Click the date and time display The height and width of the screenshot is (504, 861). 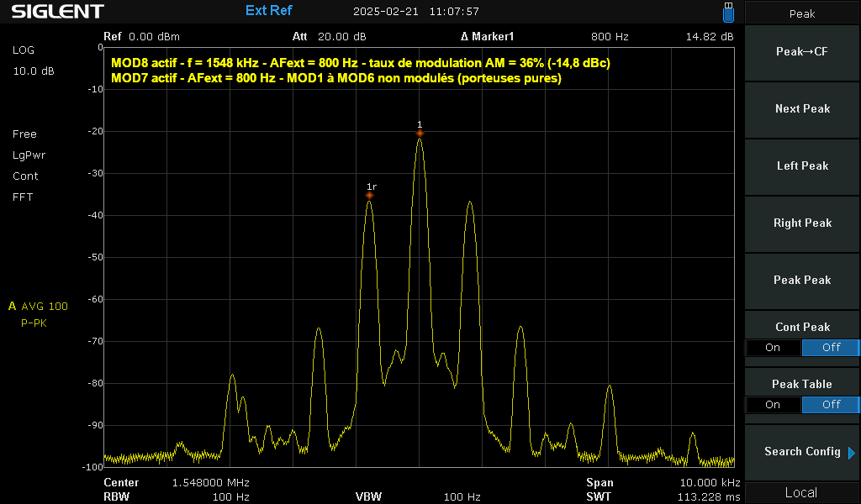point(415,11)
